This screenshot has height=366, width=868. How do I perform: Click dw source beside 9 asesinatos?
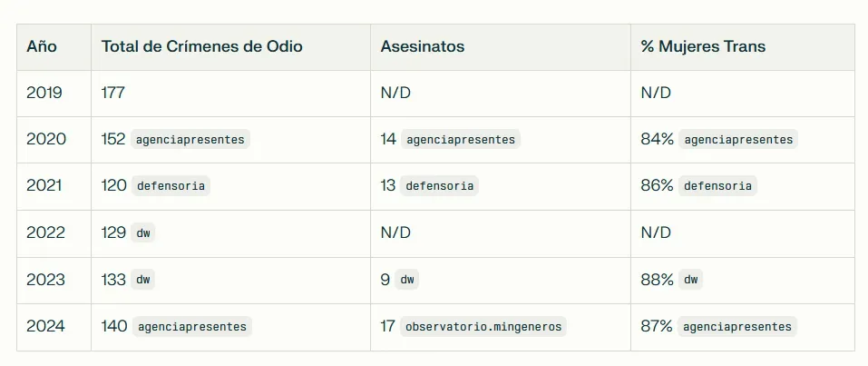click(407, 280)
